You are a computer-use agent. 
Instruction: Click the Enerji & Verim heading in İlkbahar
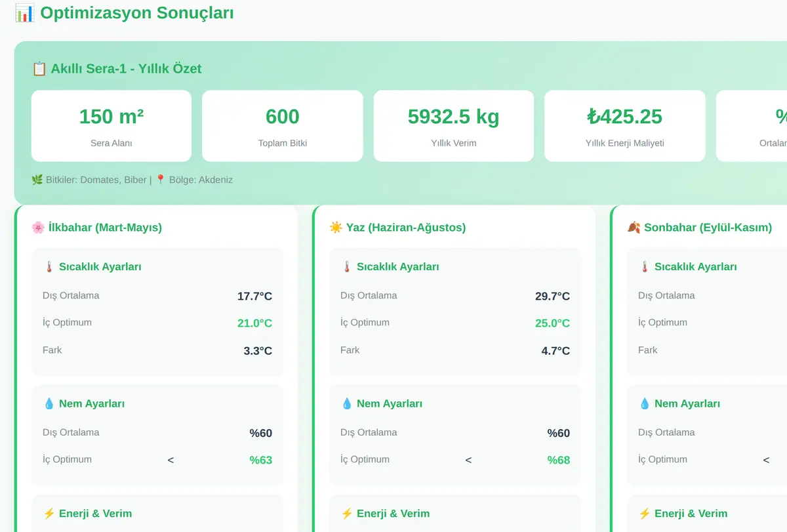[x=96, y=514]
